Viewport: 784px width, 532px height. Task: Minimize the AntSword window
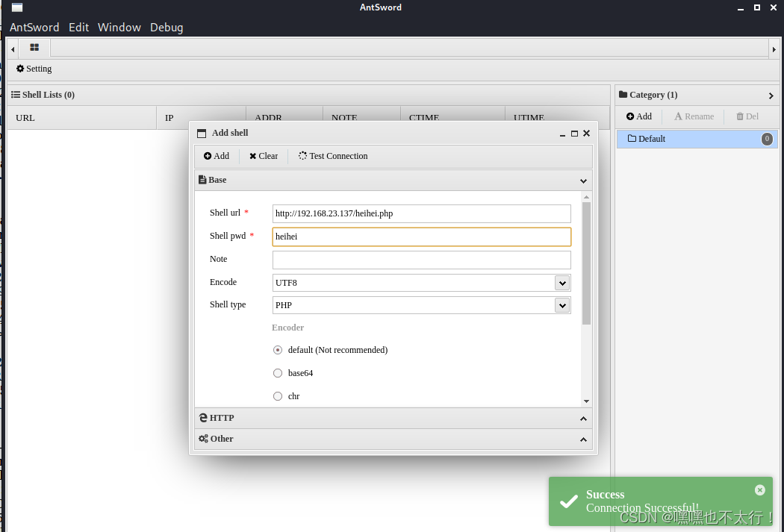click(x=741, y=8)
